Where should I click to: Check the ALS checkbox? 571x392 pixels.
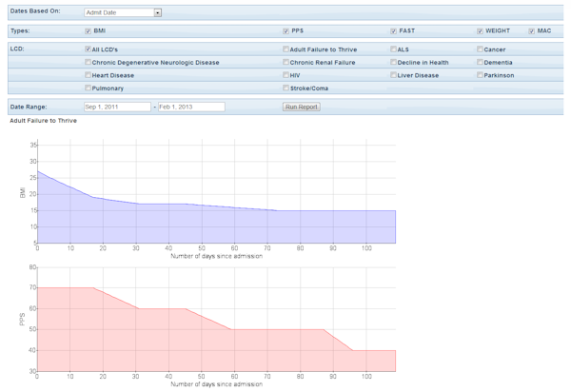click(393, 49)
